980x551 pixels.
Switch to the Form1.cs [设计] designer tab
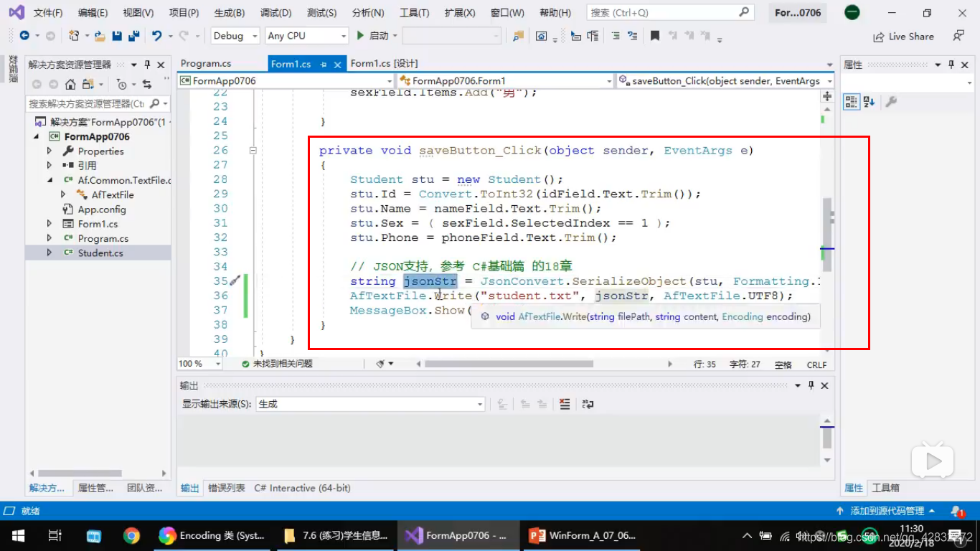click(384, 64)
